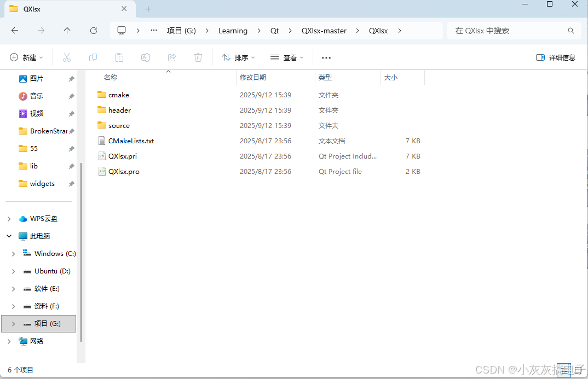Open the See more options menu in toolbar
This screenshot has height=379, width=588.
326,57
